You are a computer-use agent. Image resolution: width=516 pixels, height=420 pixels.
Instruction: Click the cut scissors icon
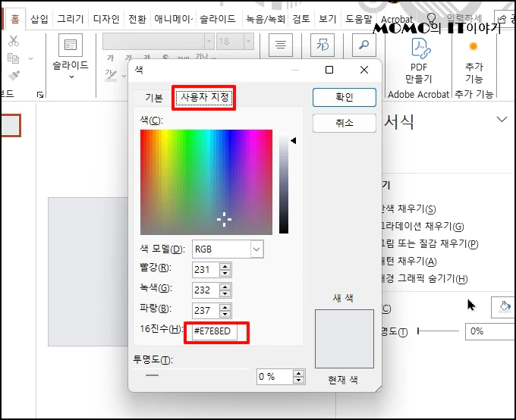click(14, 41)
